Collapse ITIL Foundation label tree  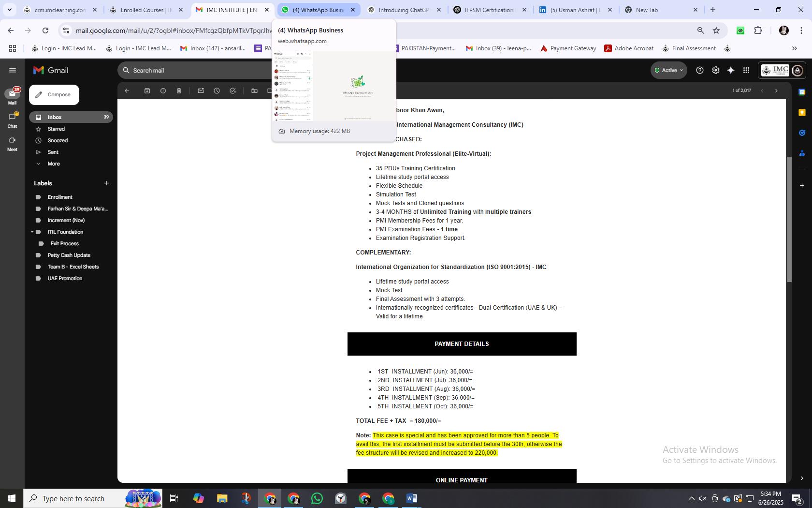point(32,232)
